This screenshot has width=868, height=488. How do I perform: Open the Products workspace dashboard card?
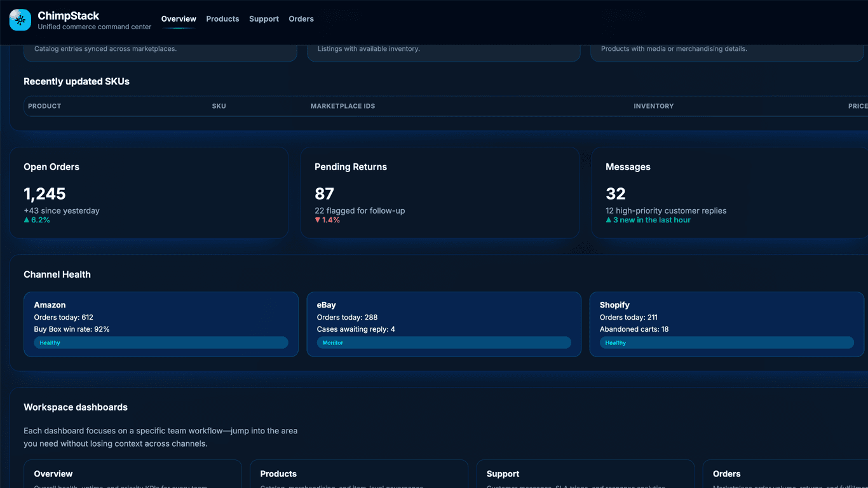click(x=359, y=474)
